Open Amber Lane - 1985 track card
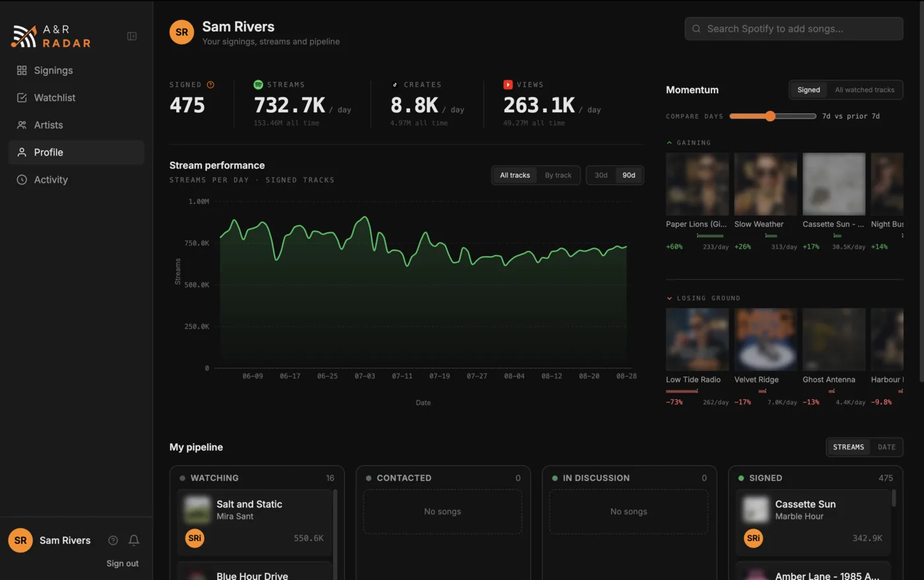 (x=813, y=571)
